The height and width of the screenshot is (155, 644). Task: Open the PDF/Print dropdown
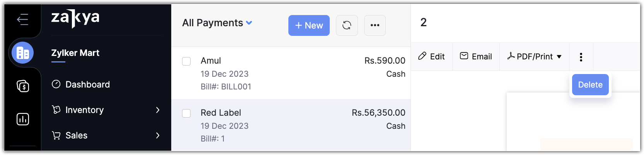click(x=535, y=57)
